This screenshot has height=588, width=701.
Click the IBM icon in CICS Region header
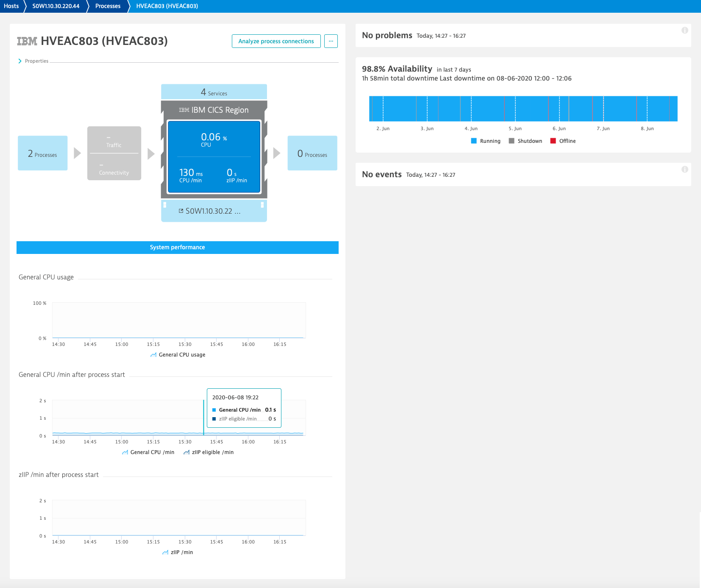click(x=184, y=110)
